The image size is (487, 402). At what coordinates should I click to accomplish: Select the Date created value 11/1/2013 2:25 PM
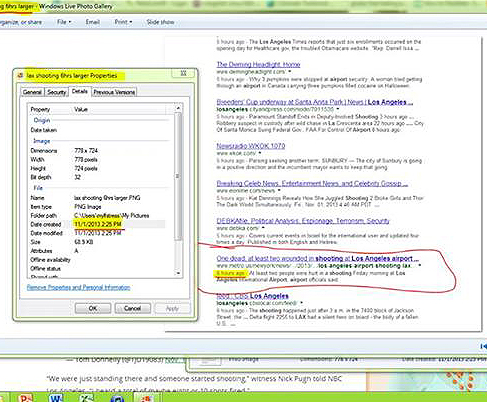point(98,224)
